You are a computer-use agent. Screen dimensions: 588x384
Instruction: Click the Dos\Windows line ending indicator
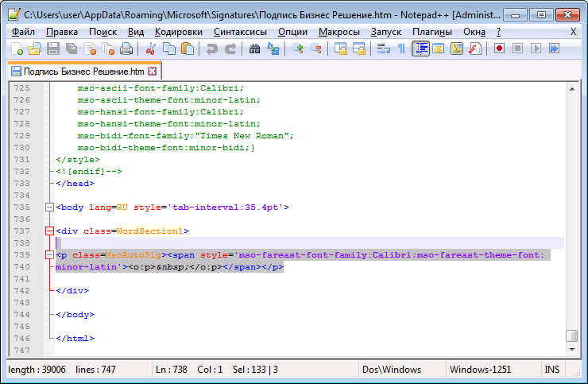point(392,370)
